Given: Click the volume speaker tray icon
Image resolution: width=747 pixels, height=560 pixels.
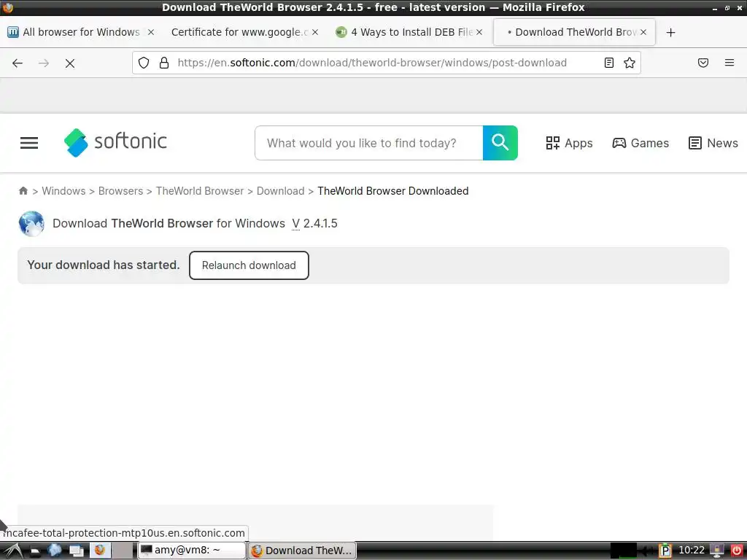Looking at the screenshot, I should [647, 551].
